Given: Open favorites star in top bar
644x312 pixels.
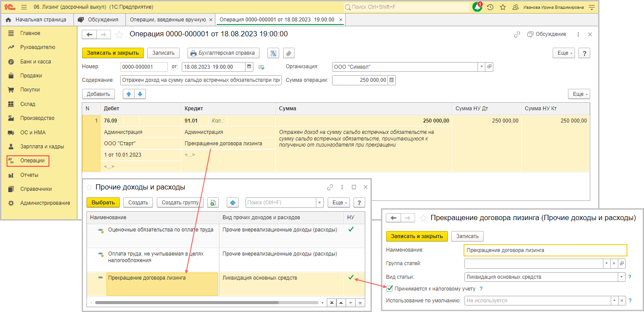Looking at the screenshot, I should (x=503, y=7).
